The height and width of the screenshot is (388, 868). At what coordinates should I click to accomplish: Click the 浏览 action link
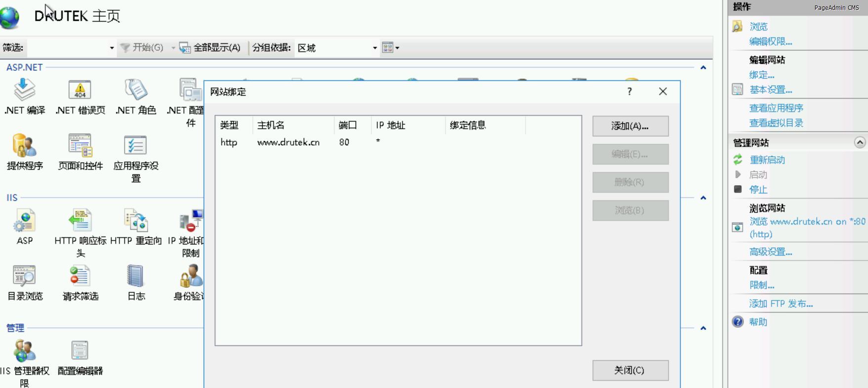(x=758, y=27)
